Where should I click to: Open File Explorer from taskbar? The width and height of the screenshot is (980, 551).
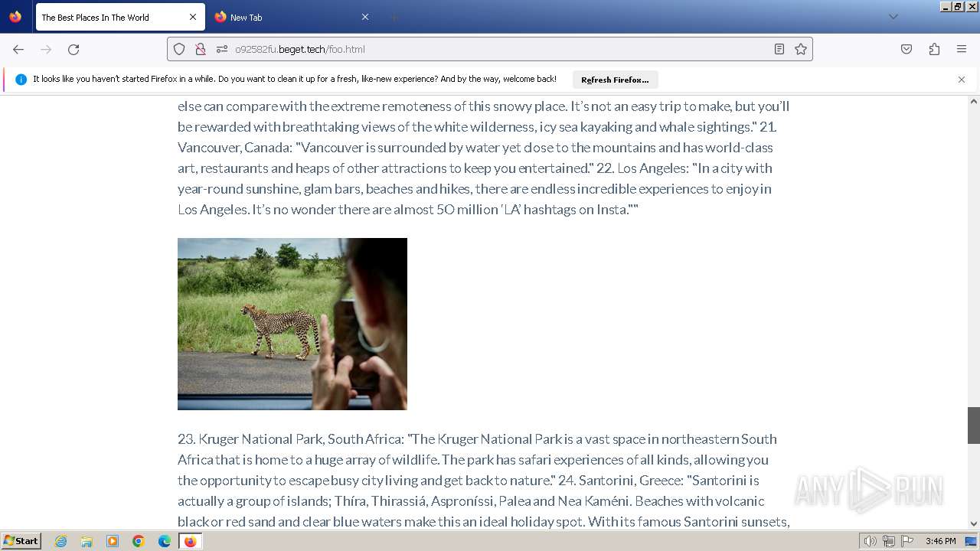tap(87, 541)
